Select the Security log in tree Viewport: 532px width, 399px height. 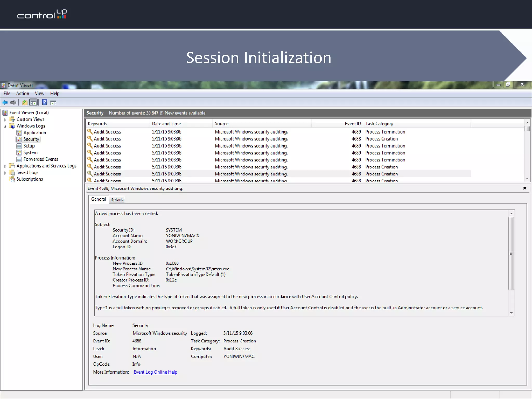[x=31, y=139]
